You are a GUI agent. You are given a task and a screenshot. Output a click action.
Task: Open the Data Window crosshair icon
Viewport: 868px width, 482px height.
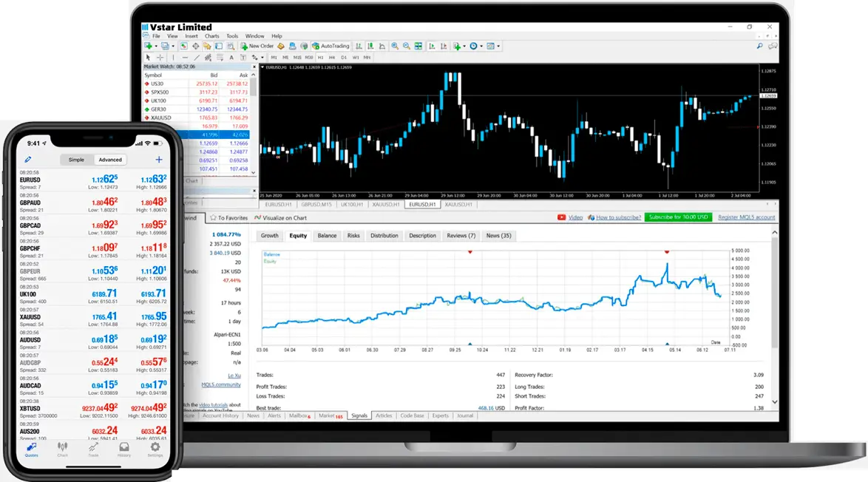(x=195, y=46)
